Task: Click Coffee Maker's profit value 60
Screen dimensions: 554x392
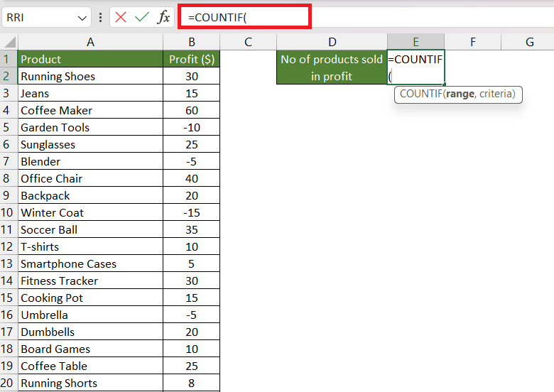Action: click(192, 110)
